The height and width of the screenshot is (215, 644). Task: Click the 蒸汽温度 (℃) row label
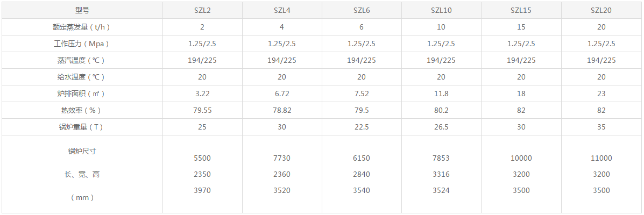tap(82, 60)
